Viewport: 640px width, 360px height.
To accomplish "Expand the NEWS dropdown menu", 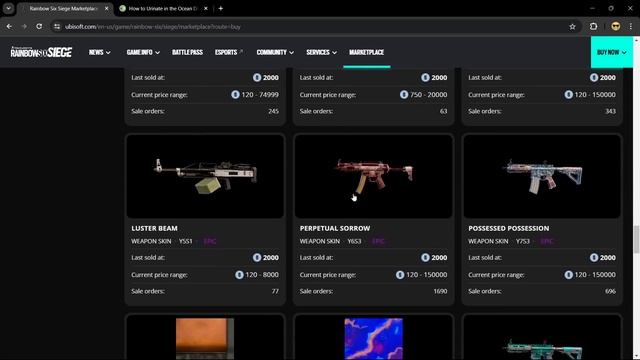I will pyautogui.click(x=100, y=52).
